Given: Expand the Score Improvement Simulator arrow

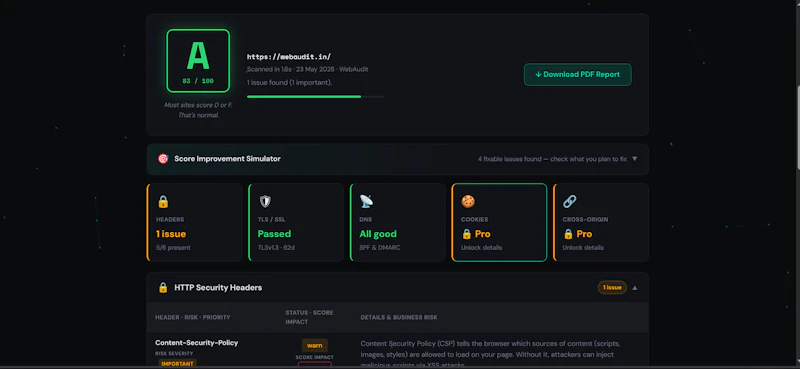Looking at the screenshot, I should click(635, 159).
